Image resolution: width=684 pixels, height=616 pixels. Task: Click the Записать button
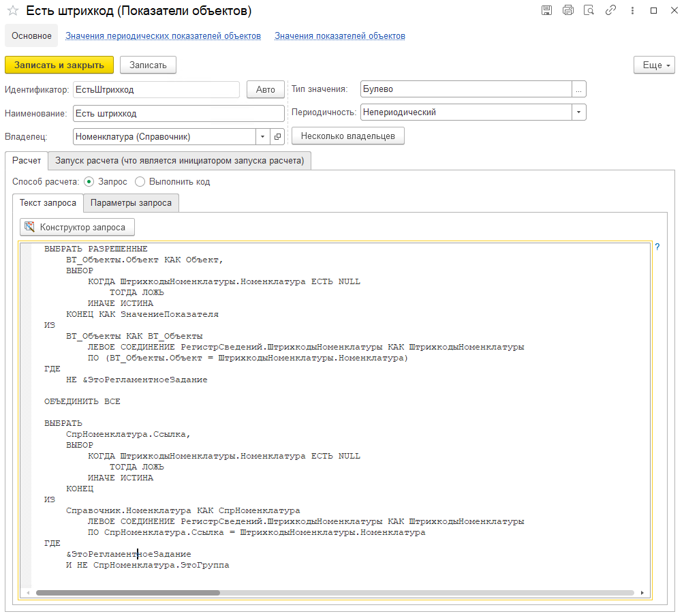coord(148,65)
